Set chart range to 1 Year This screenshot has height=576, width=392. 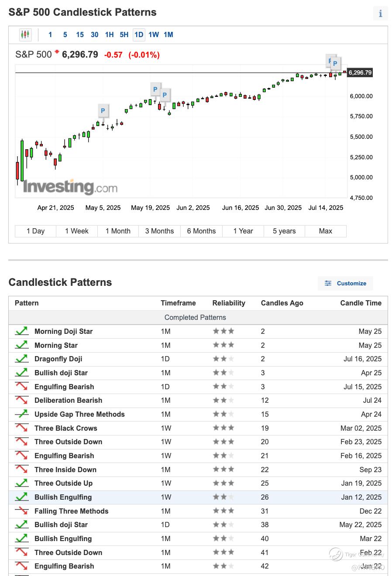243,231
